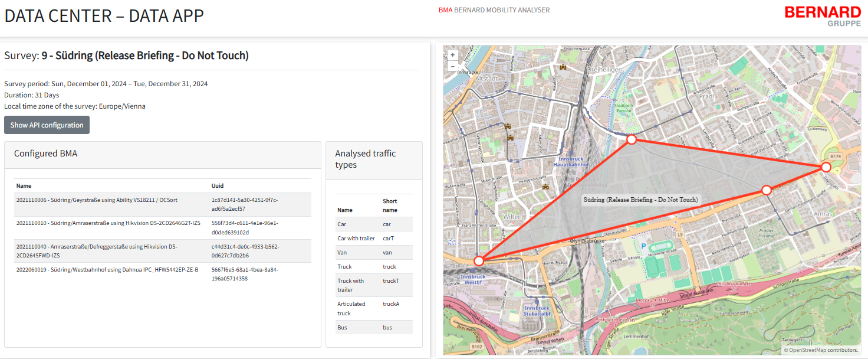Click the parking P icon on map

tap(643, 245)
